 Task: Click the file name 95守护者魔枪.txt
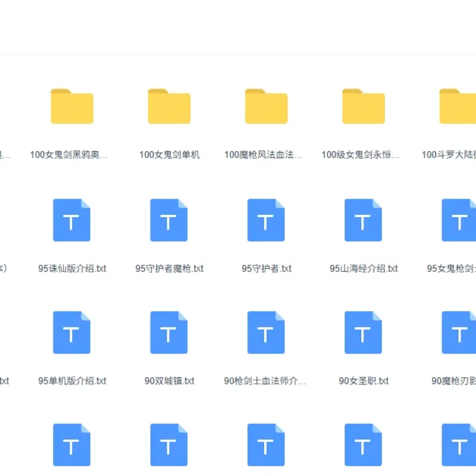[x=170, y=268]
